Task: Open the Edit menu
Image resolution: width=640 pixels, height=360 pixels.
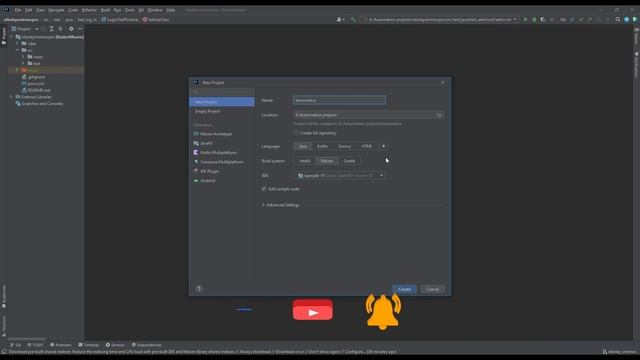Action: pos(28,10)
